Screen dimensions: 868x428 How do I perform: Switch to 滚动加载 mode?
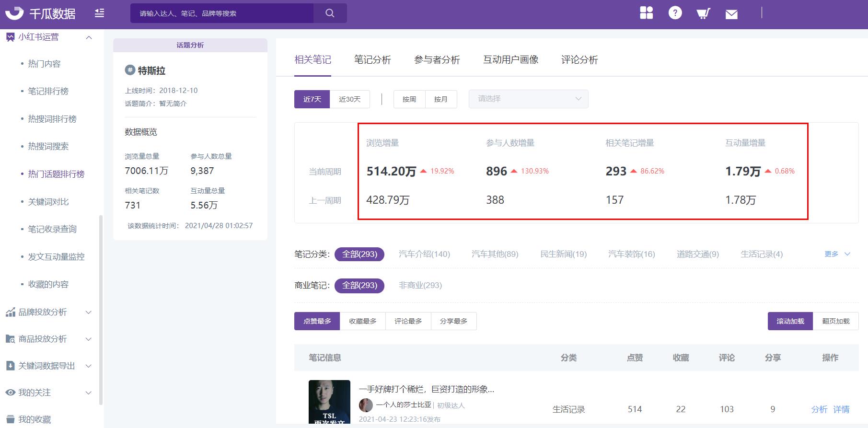tap(790, 321)
